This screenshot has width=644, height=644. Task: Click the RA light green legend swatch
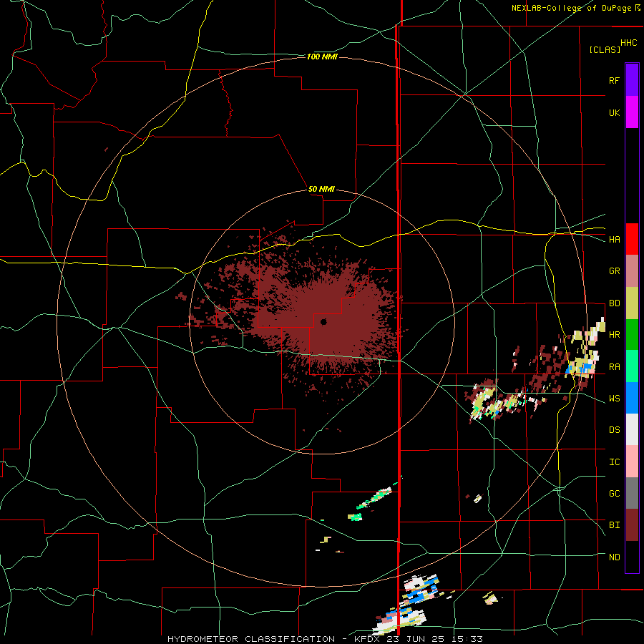pyautogui.click(x=632, y=366)
